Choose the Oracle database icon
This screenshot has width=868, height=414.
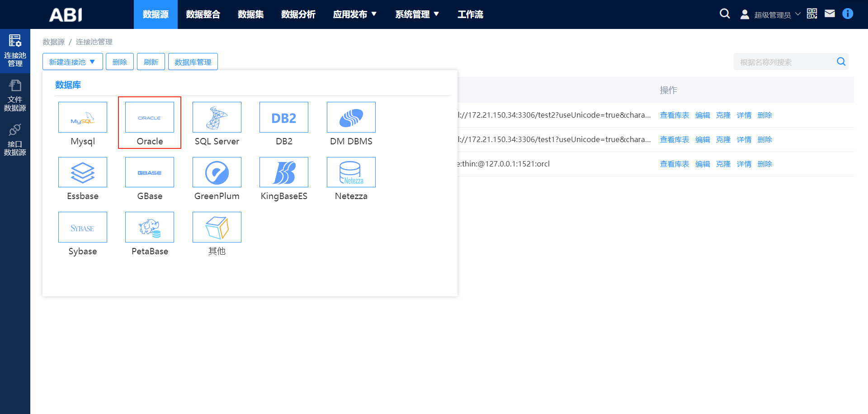(x=150, y=117)
